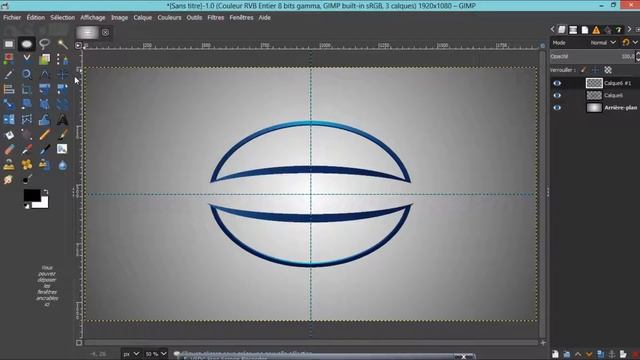Open the Édition menu
Viewport: 640px width, 360px height.
[36, 18]
